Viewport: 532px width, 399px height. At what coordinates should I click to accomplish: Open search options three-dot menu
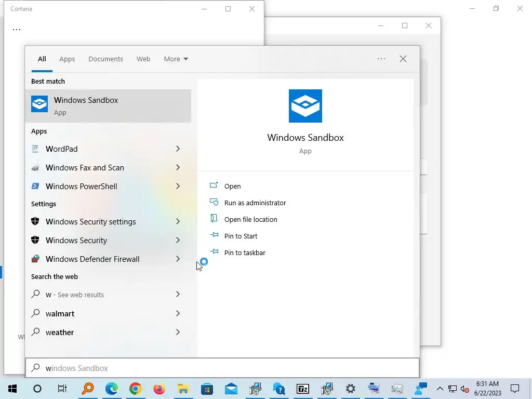tap(381, 59)
